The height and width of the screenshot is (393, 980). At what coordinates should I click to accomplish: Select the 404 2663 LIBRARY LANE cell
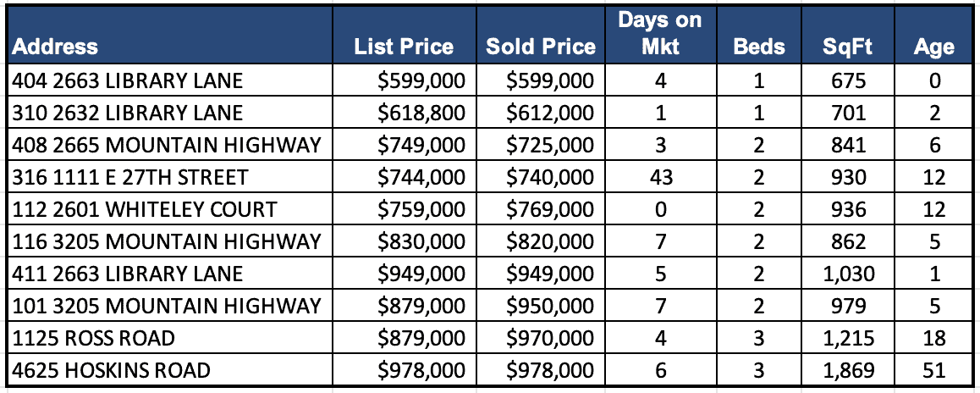128,81
